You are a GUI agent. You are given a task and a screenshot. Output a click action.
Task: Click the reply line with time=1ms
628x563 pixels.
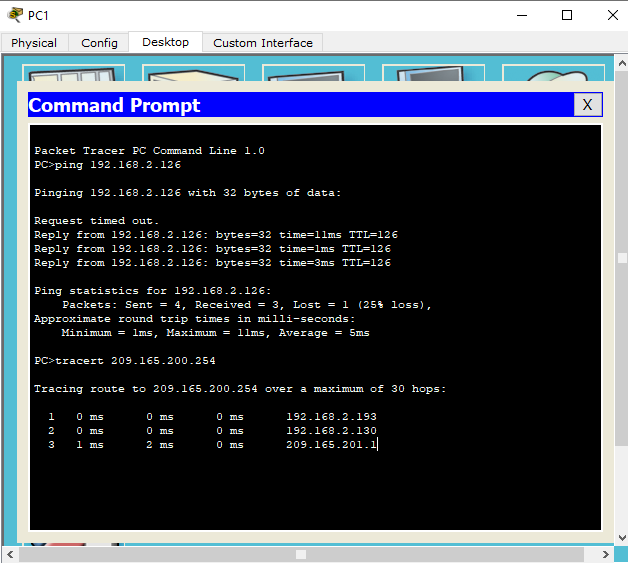212,249
